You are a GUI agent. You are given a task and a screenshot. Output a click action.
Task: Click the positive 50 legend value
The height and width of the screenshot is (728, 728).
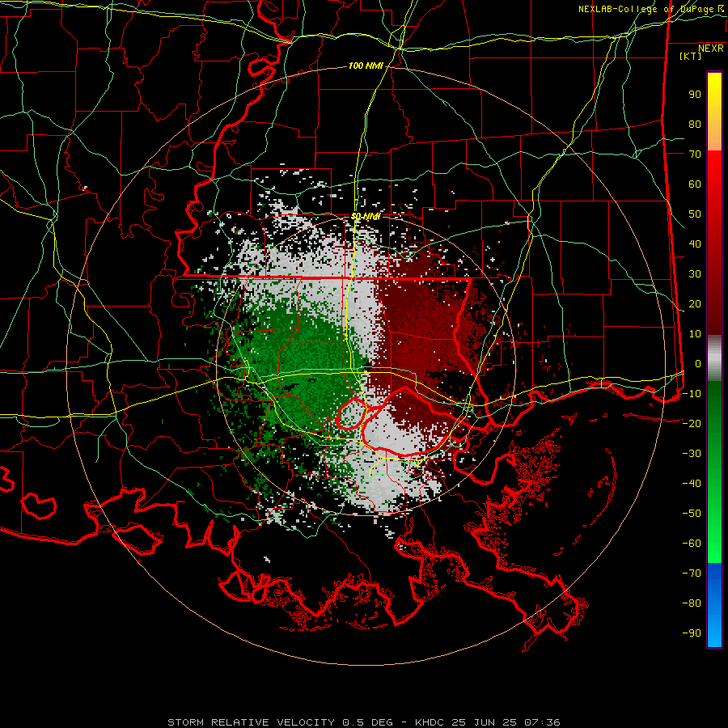click(x=695, y=214)
